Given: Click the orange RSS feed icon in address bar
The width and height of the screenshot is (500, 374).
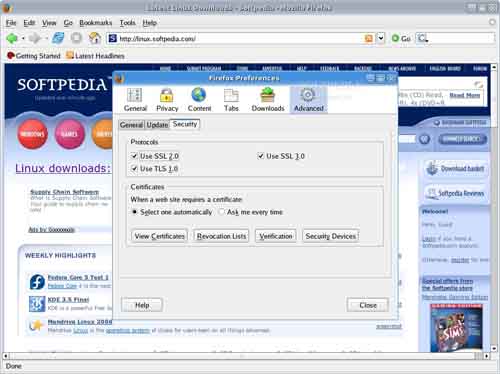Looking at the screenshot, I should [369, 38].
